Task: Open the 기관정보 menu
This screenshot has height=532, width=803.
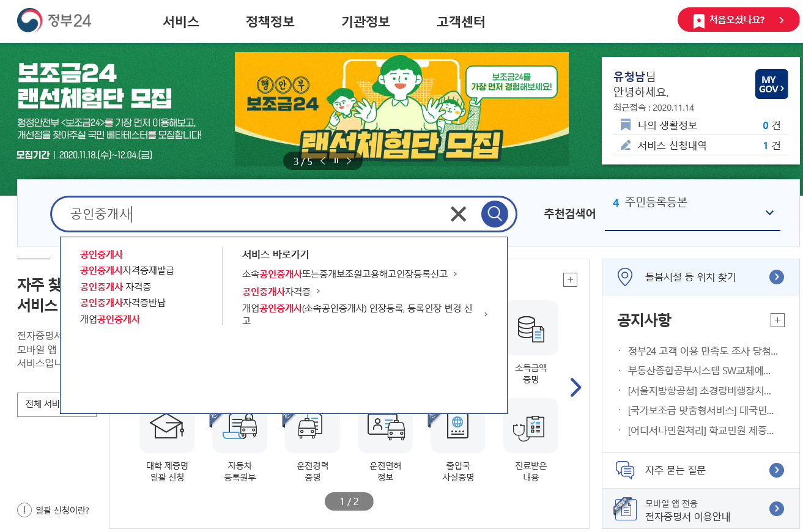Action: [x=365, y=22]
